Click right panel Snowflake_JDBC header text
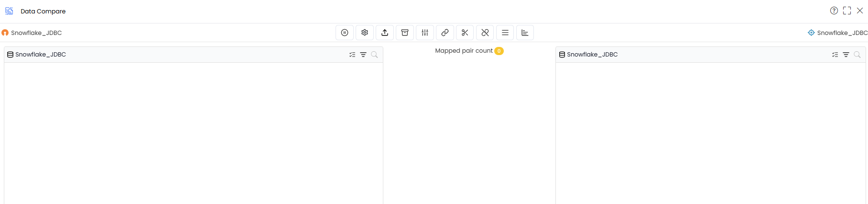This screenshot has width=868, height=204. pos(592,55)
